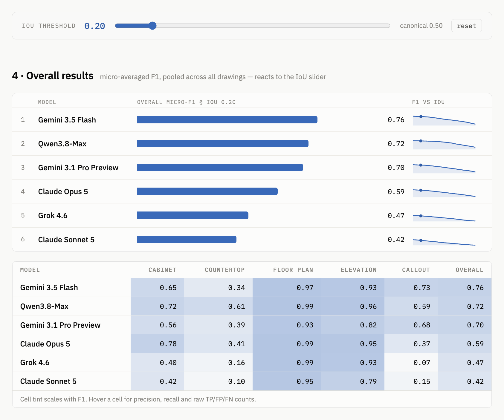Viewport: 504px width, 420px height.
Task: Click Gemini 3.5 Flash callout cell 0.73
Action: coord(411,287)
